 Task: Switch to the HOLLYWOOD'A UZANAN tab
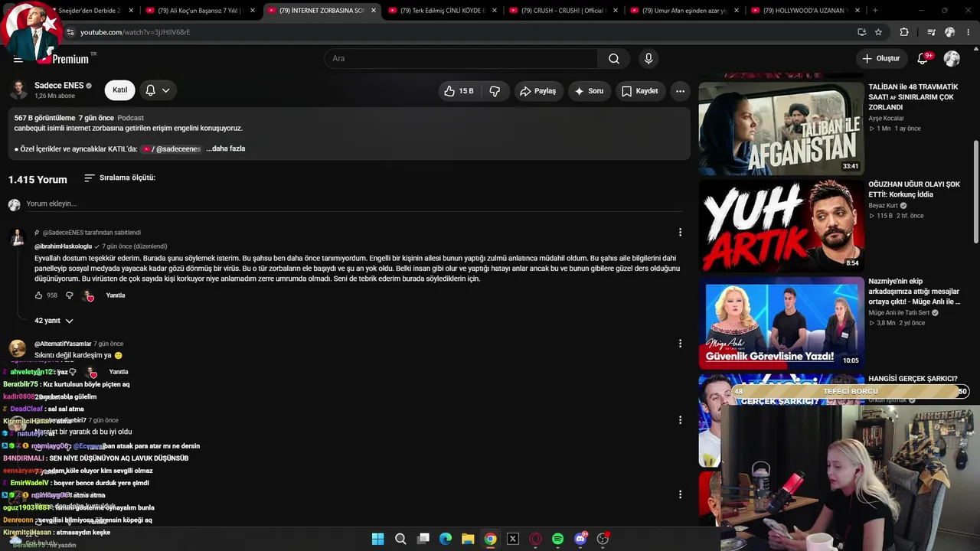[x=805, y=11]
